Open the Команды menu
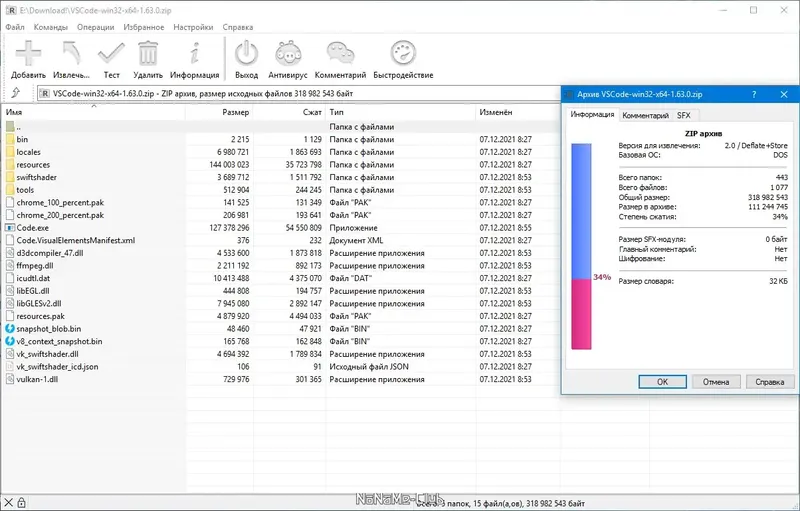Screen dimensions: 800x511 [51, 27]
